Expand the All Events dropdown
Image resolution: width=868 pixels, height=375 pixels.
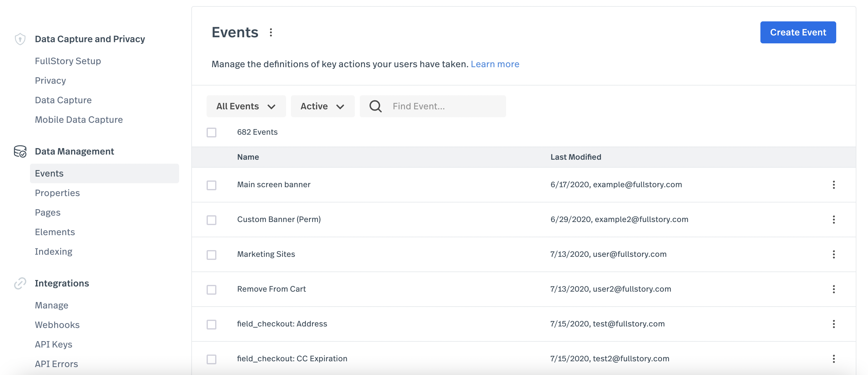click(x=246, y=106)
